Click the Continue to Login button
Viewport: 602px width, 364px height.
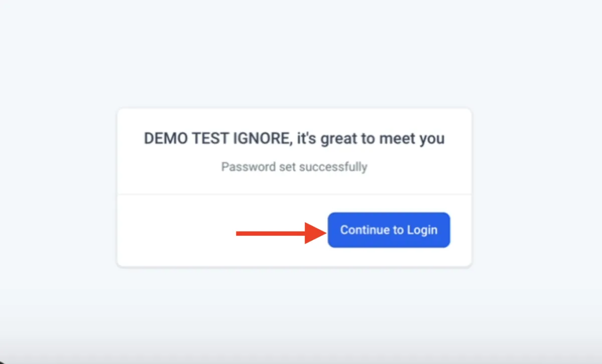pyautogui.click(x=389, y=230)
